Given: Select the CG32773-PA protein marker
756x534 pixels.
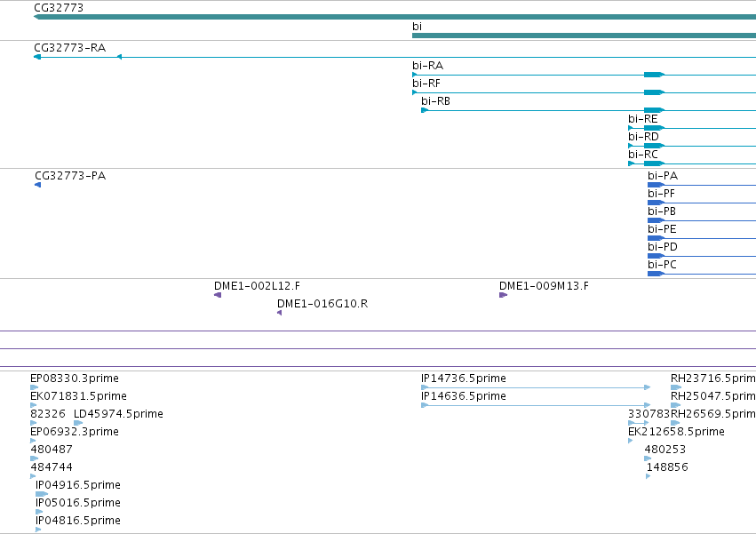Looking at the screenshot, I should pyautogui.click(x=37, y=185).
